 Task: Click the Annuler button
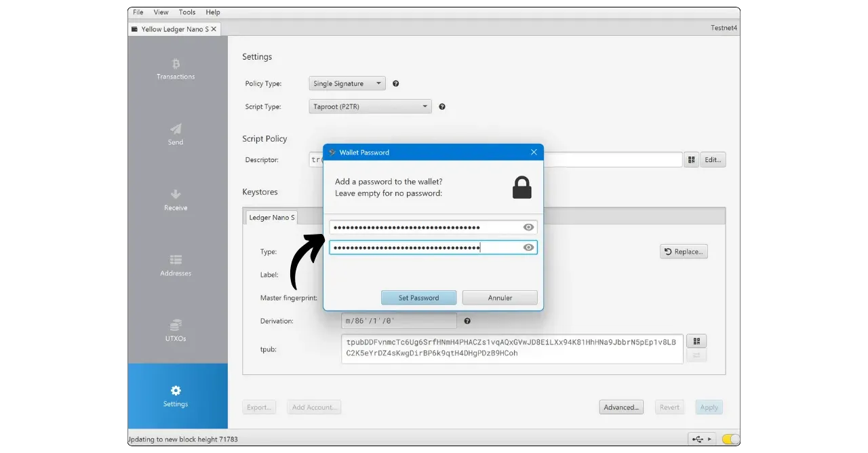point(500,298)
